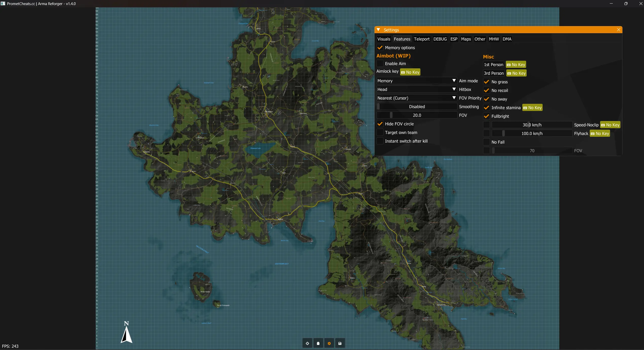The image size is (644, 350).
Task: Toggle the Memory options checkbox
Action: click(380, 48)
